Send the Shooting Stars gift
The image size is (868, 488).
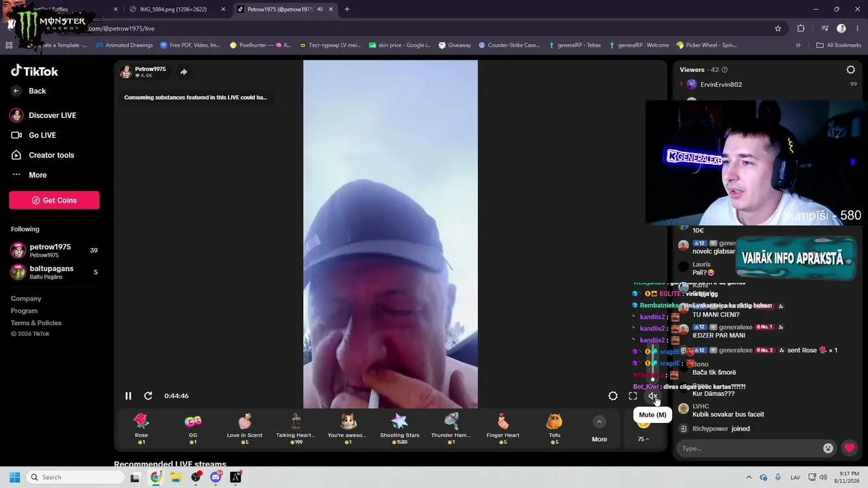pos(399,428)
